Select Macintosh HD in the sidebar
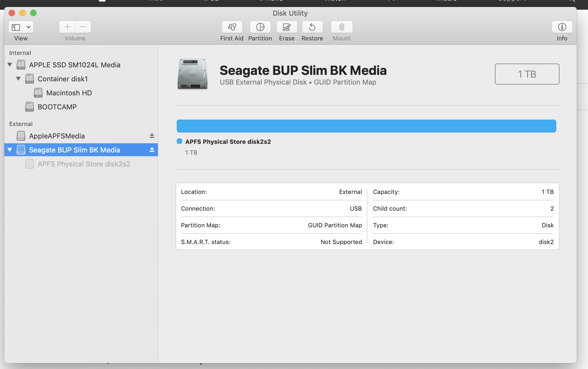This screenshot has width=588, height=369. 69,93
